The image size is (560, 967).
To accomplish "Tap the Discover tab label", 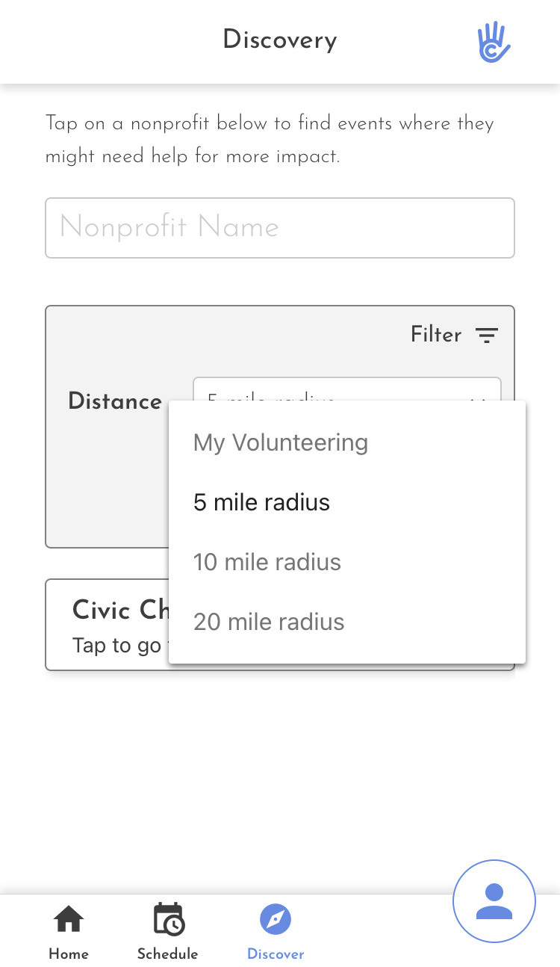I will 276,954.
